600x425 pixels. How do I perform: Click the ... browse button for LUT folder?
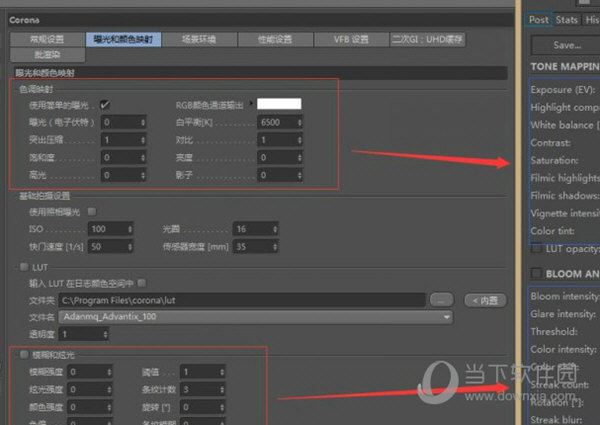click(441, 300)
